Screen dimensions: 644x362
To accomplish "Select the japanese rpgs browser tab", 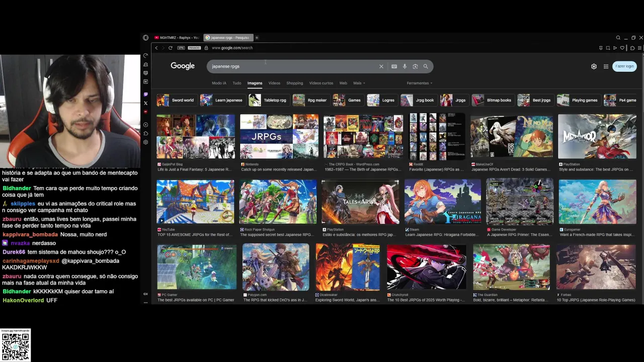I will coord(228,38).
